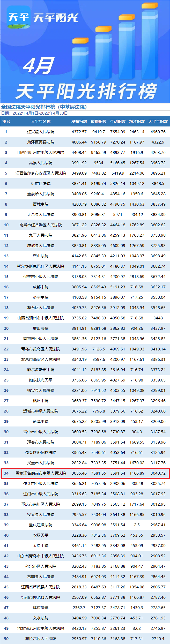Click 鄂尔多斯康巴什区人民法院 entry
The height and width of the screenshot is (644, 170).
(x=41, y=266)
